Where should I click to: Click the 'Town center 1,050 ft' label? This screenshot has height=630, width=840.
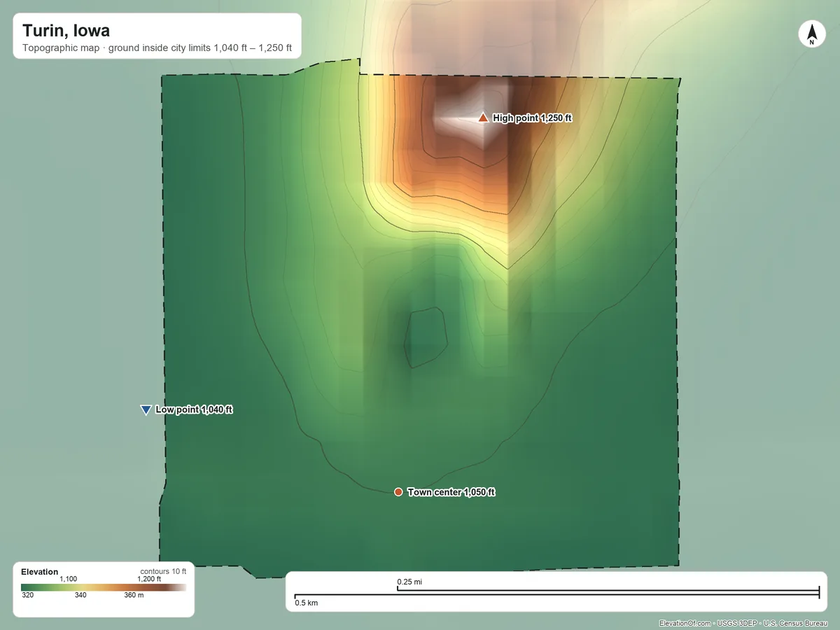tap(451, 492)
